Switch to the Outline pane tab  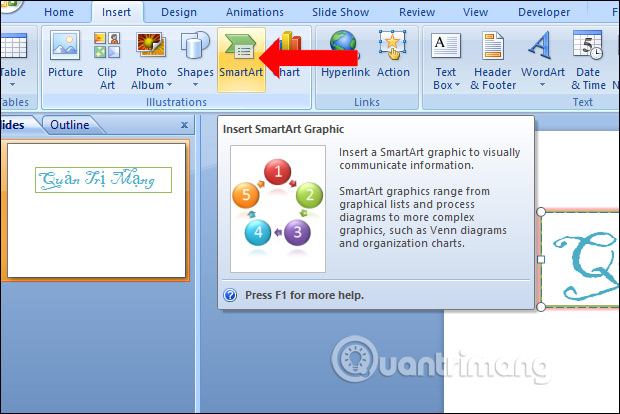pos(70,125)
